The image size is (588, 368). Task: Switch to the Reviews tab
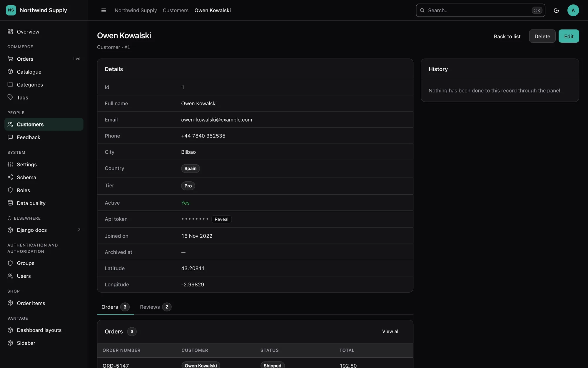click(x=156, y=307)
